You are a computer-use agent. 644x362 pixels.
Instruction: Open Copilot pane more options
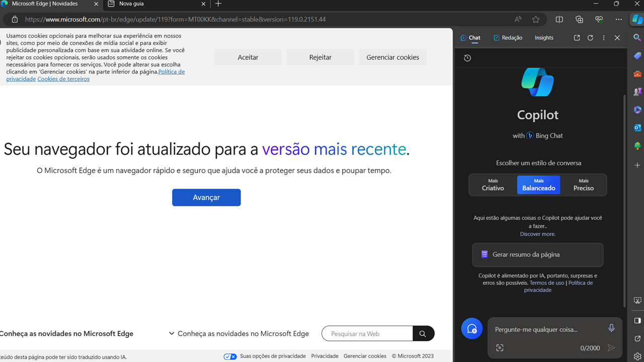pyautogui.click(x=604, y=38)
